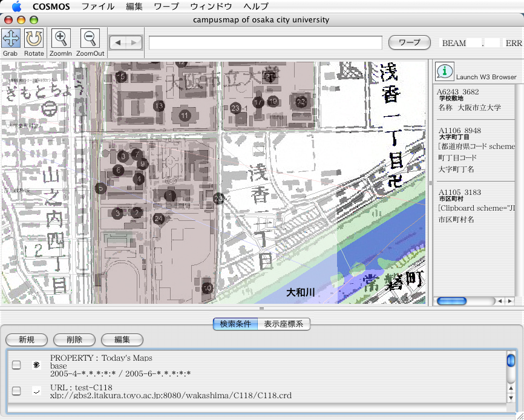Screen dimensions: 524x420
Task: Switch to the 表示座標系 tab
Action: click(x=284, y=324)
